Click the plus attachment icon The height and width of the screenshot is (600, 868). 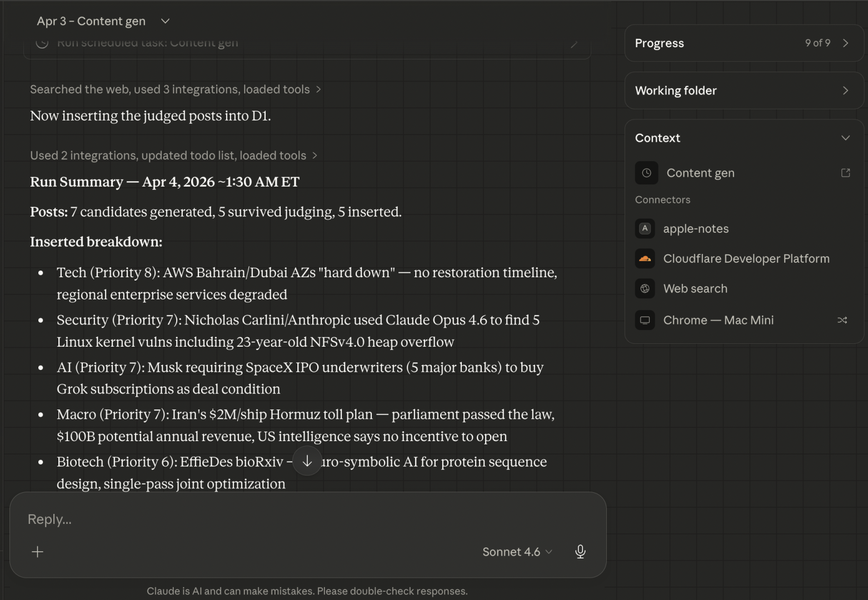tap(37, 552)
